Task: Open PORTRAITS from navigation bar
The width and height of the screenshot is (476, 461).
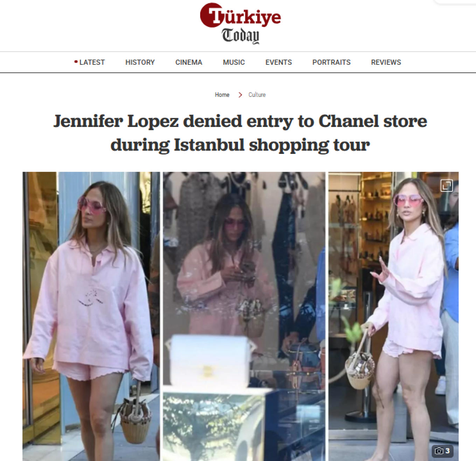Action: pyautogui.click(x=331, y=62)
